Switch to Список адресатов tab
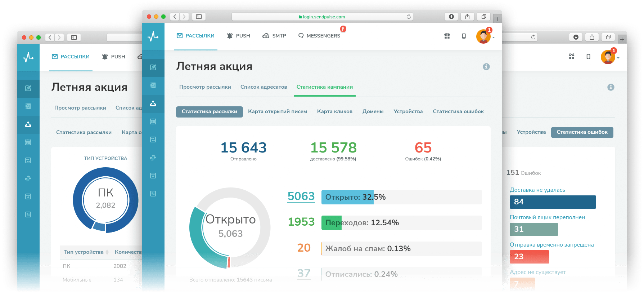Image resolution: width=644 pixels, height=292 pixels. click(x=264, y=87)
